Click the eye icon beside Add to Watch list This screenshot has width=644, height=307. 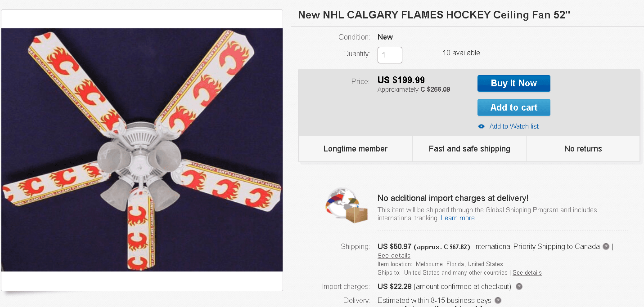tap(481, 126)
